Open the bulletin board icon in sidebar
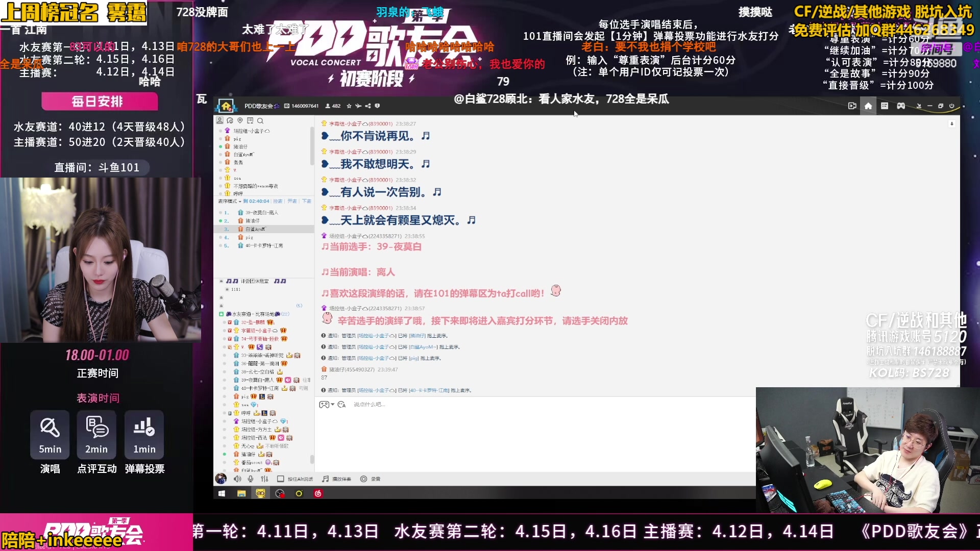Image resolution: width=980 pixels, height=551 pixels. point(250,121)
